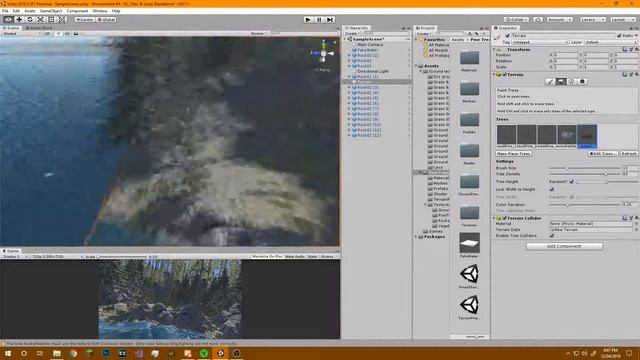Select the Hand tool in the toolbar
The height and width of the screenshot is (360, 640).
tap(8, 20)
